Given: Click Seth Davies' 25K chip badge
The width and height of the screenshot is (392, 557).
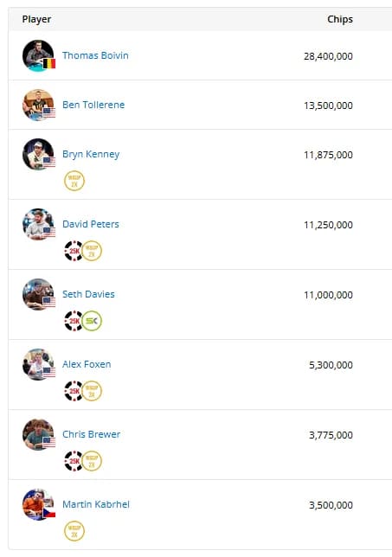Looking at the screenshot, I should coord(74,321).
